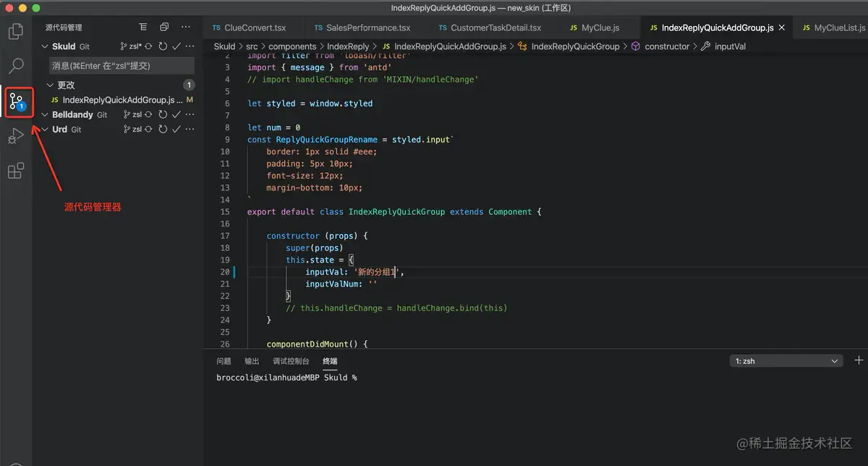
Task: Open the 问题 problems panel tab
Action: 224,361
